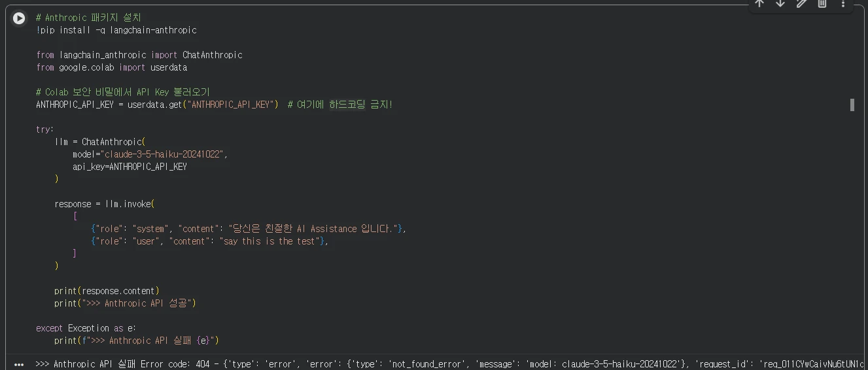Click the vertical scrollbar marker on the right
The width and height of the screenshot is (868, 370).
(852, 105)
